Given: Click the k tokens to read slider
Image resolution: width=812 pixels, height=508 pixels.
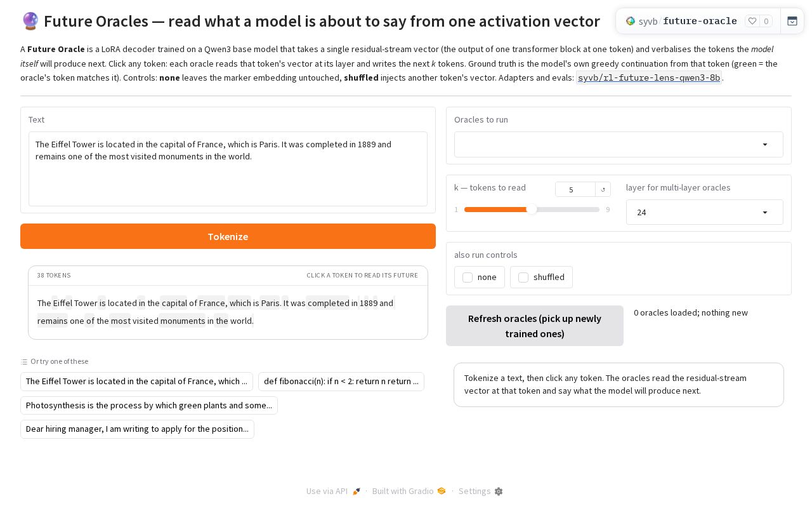Looking at the screenshot, I should 532,210.
